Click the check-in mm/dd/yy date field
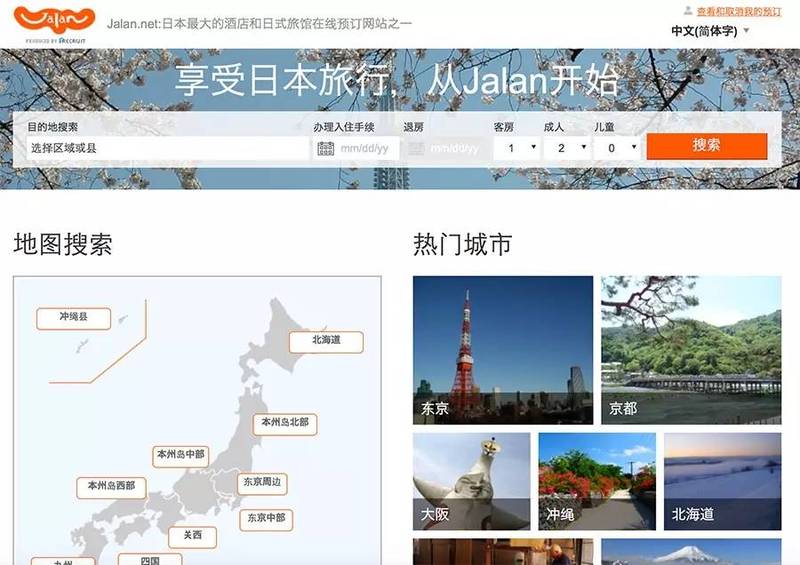800x565 pixels. point(356,148)
